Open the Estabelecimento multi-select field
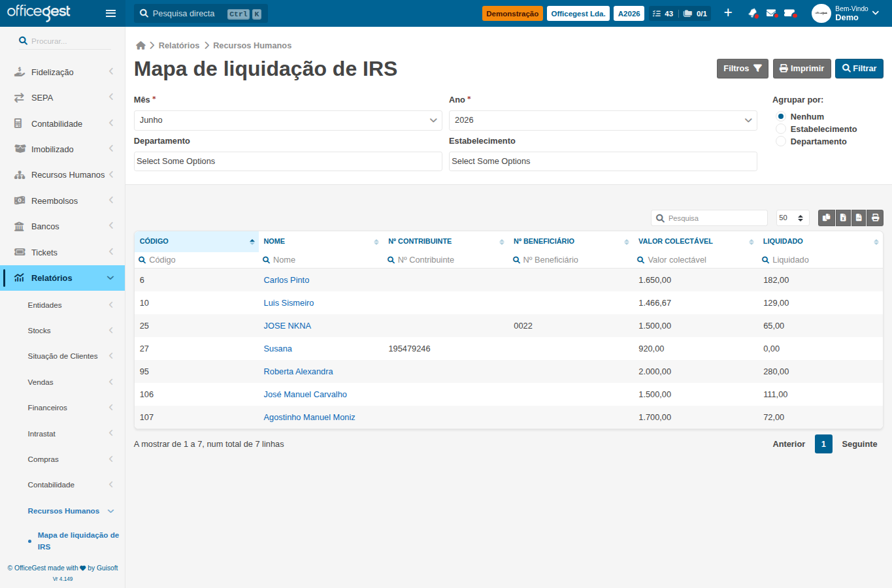Screen dimensions: 892x588 point(603,161)
